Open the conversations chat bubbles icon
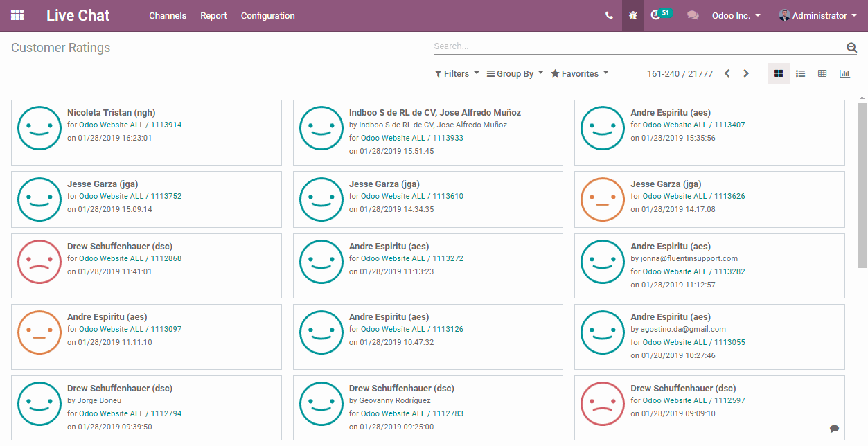The height and width of the screenshot is (446, 868). click(x=693, y=15)
